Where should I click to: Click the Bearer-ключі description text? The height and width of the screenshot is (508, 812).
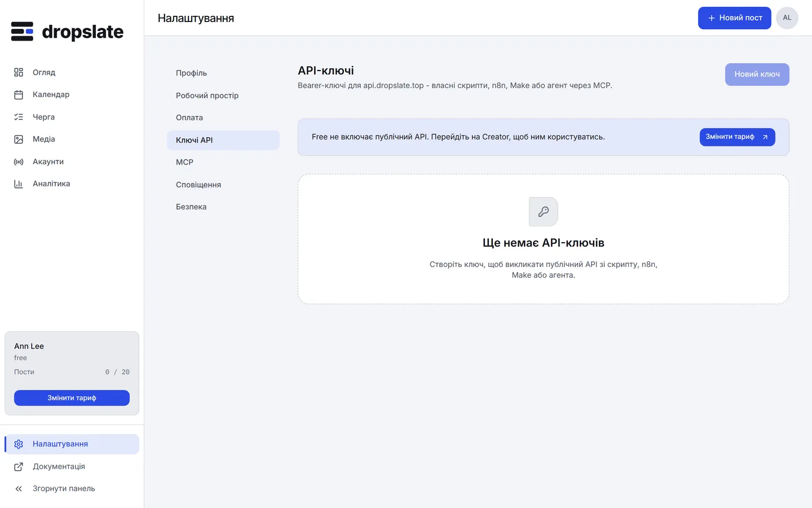[455, 85]
